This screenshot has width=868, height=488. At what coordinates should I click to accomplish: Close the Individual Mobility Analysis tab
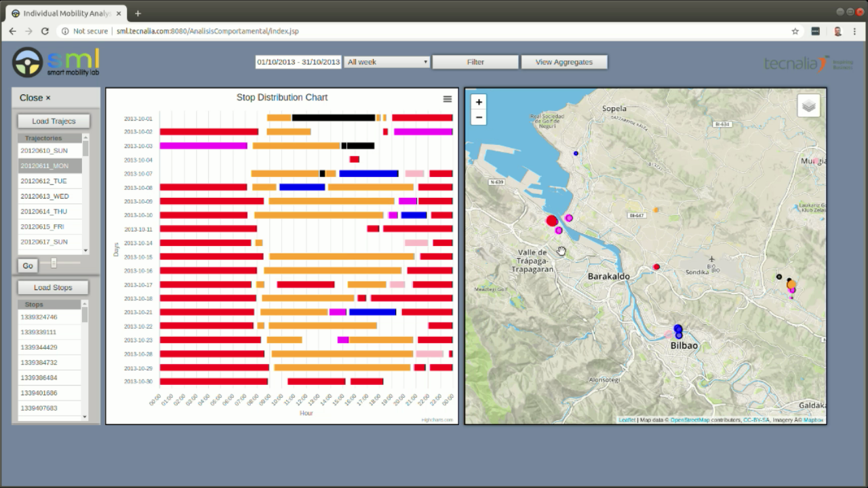[x=120, y=13]
